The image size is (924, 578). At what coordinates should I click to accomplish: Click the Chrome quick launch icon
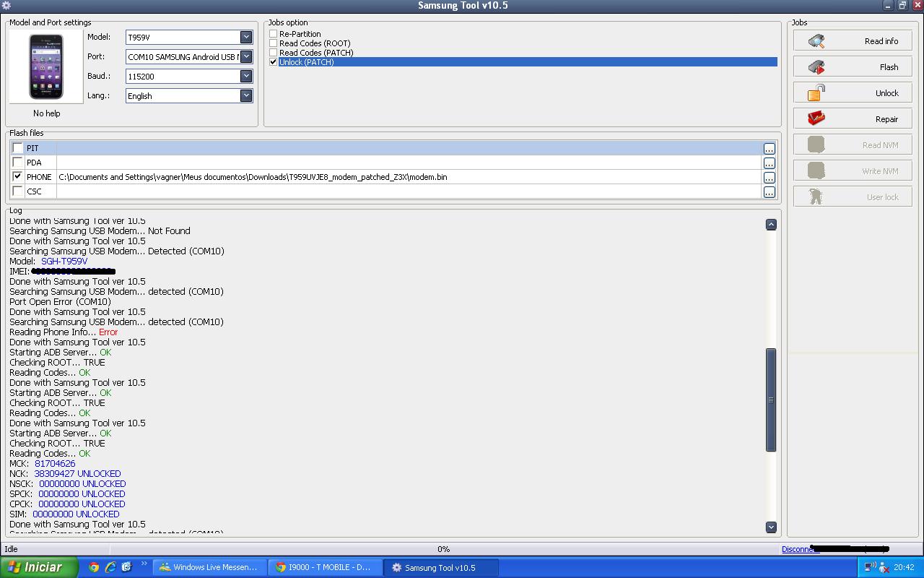[x=93, y=567]
